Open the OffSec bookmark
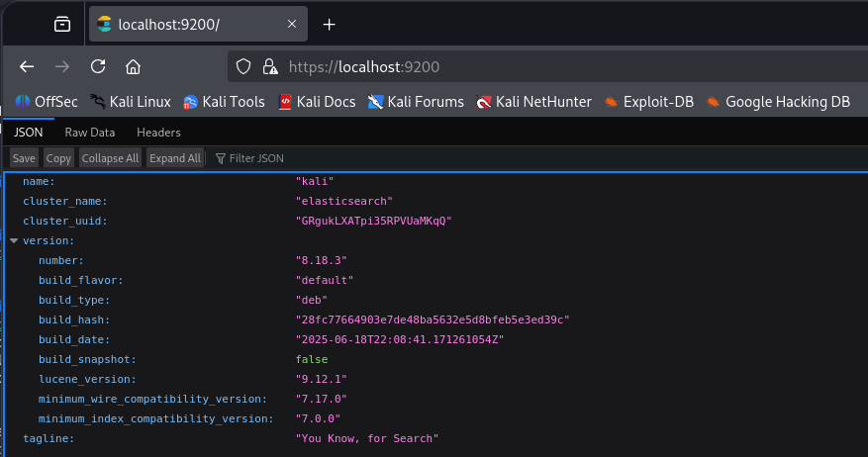Screen dimensions: 868x457 [47, 102]
